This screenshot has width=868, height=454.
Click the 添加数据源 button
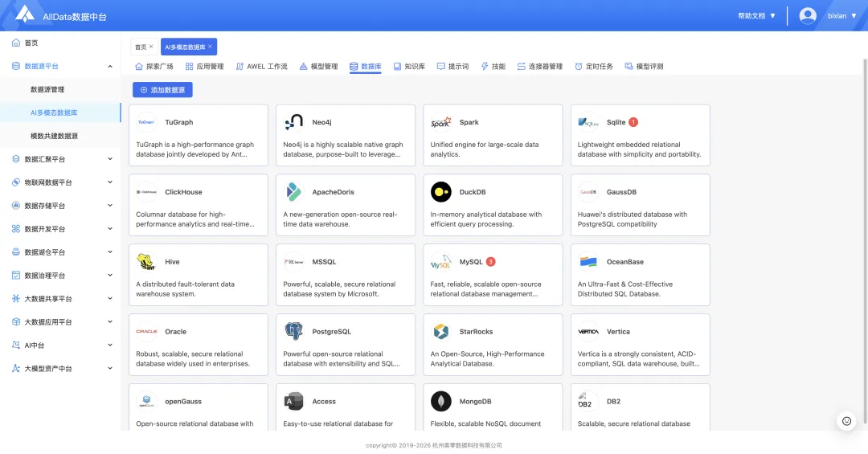click(162, 90)
